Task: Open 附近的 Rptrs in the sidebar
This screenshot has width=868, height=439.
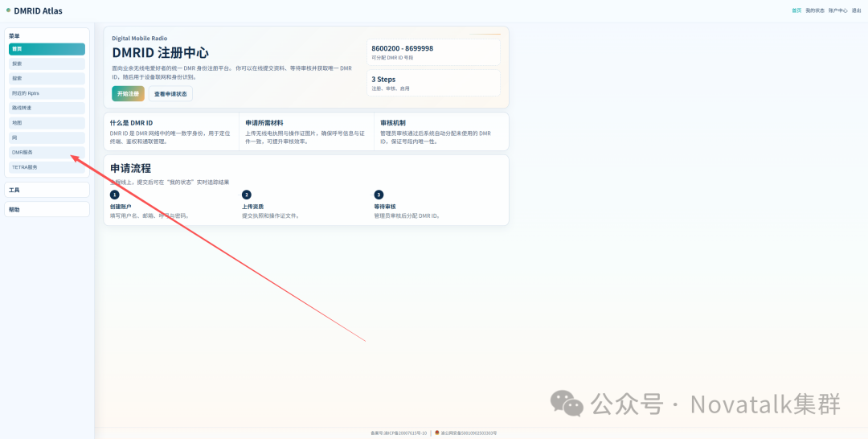Action: (x=47, y=93)
